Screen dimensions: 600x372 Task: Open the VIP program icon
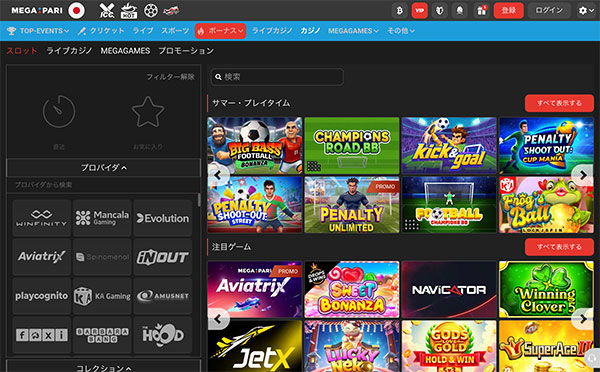pyautogui.click(x=420, y=11)
